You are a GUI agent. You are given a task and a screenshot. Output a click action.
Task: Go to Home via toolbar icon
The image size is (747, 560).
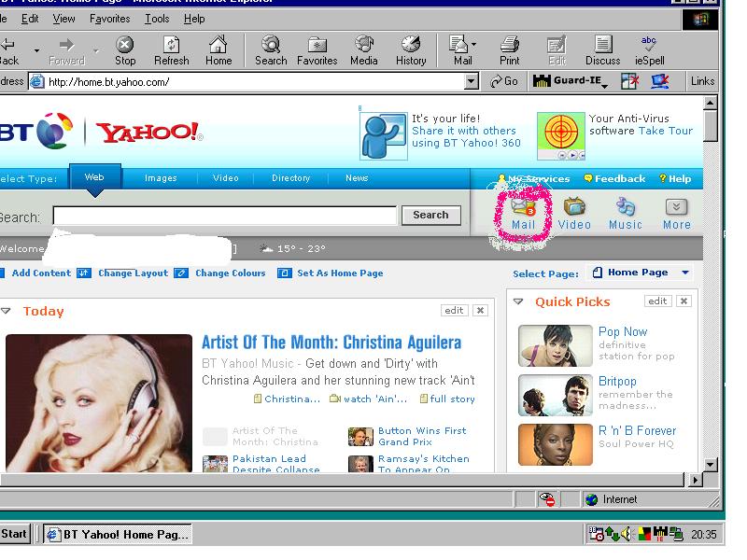218,50
